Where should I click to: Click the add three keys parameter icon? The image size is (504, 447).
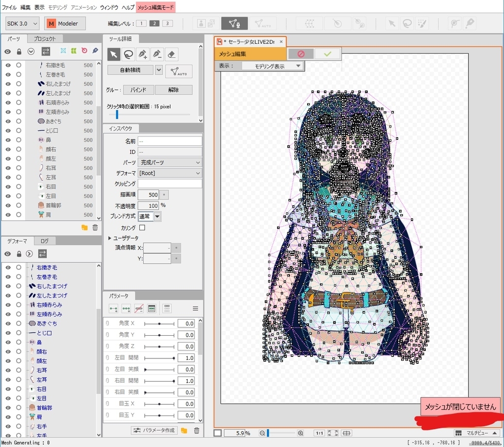coord(126,309)
